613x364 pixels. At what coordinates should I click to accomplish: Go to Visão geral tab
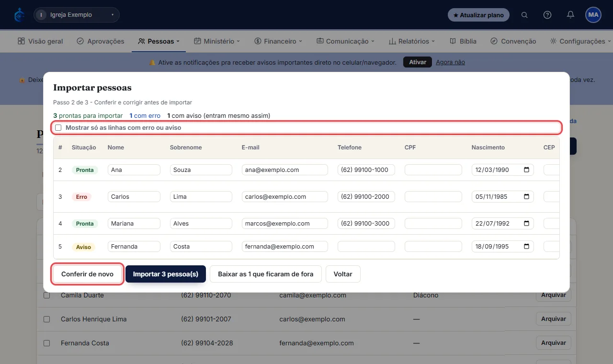click(x=40, y=41)
